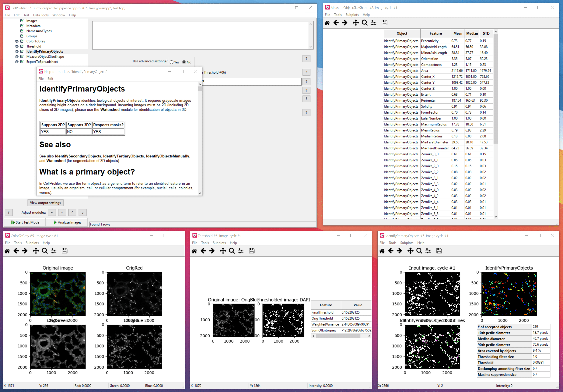Select Yes for Use advanced settings
This screenshot has height=392, width=563.
click(172, 62)
